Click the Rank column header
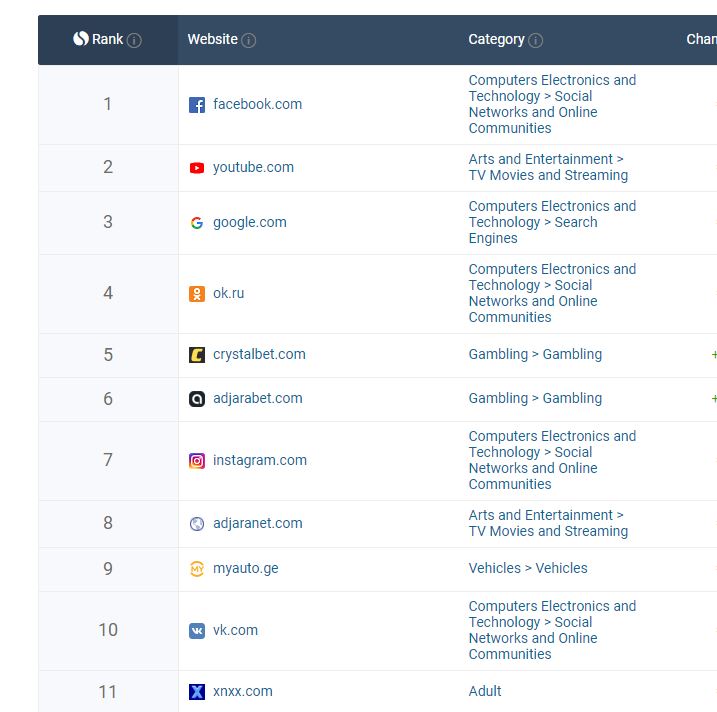The image size is (717, 712). pos(108,40)
